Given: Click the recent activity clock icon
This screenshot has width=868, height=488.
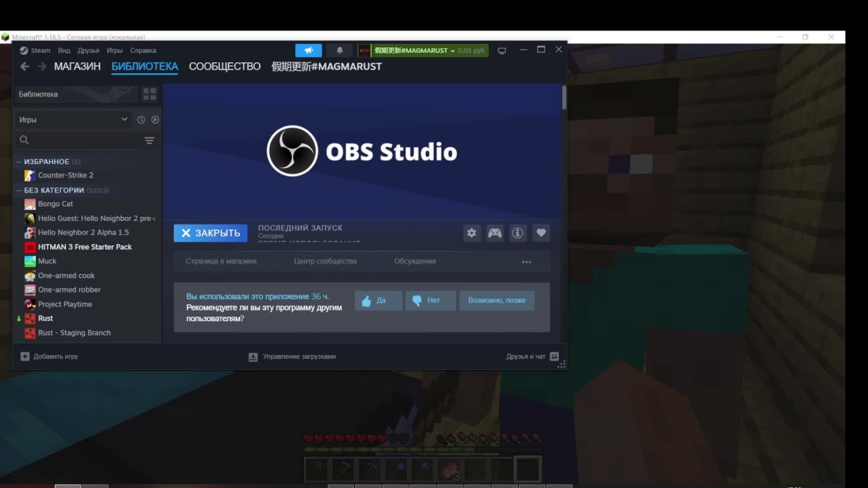Looking at the screenshot, I should click(141, 120).
